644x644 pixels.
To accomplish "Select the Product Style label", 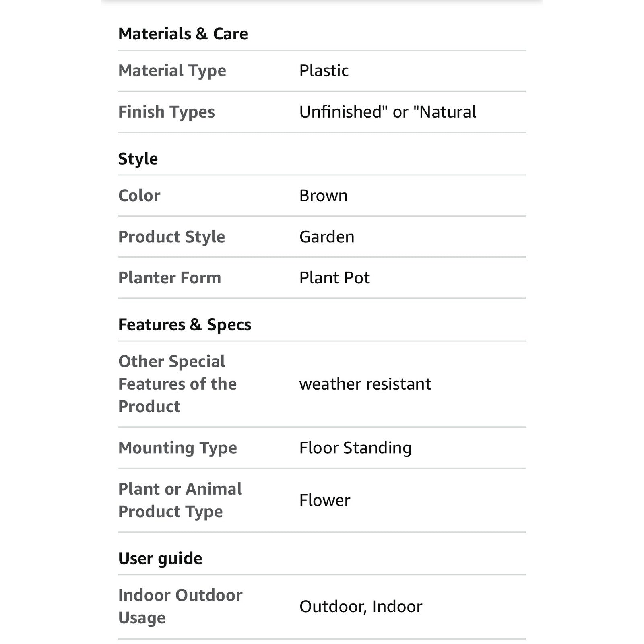I will 171,237.
